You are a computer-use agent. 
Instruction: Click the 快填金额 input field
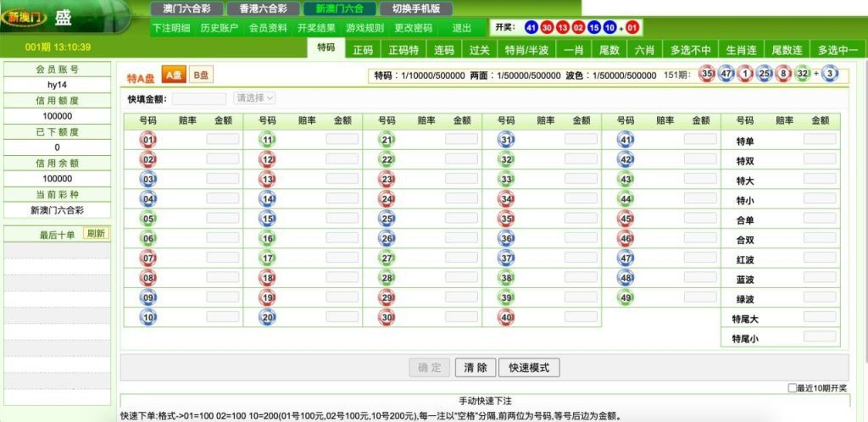pos(199,98)
